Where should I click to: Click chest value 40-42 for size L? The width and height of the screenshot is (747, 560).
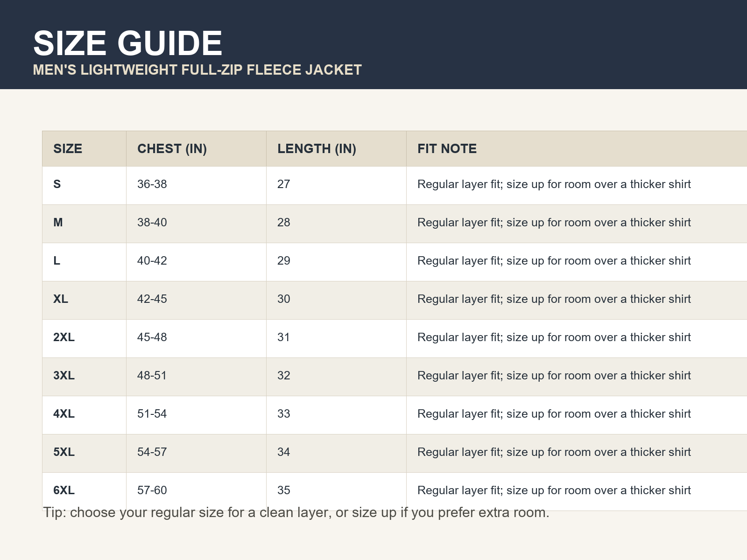point(152,260)
